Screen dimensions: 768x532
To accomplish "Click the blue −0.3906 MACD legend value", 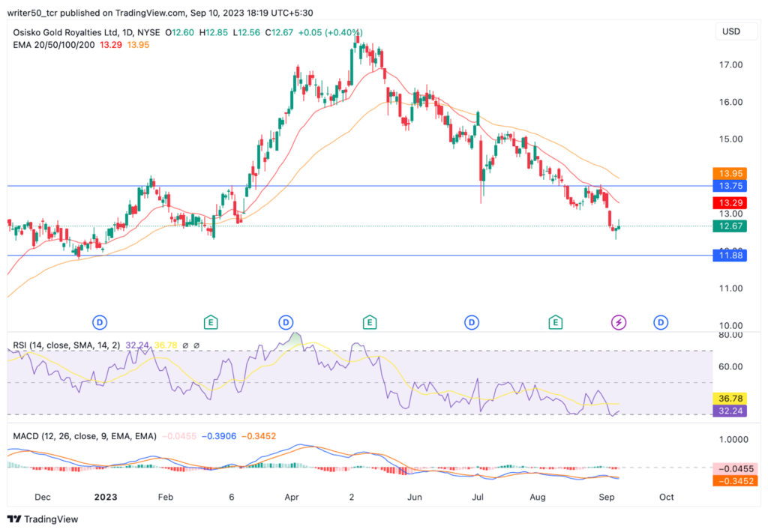I will tap(219, 436).
